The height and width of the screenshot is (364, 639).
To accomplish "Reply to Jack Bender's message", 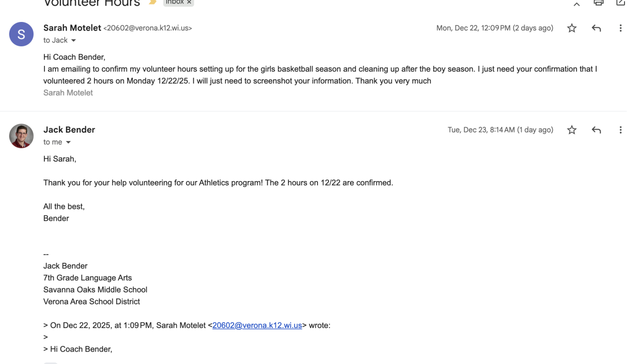I will 596,130.
